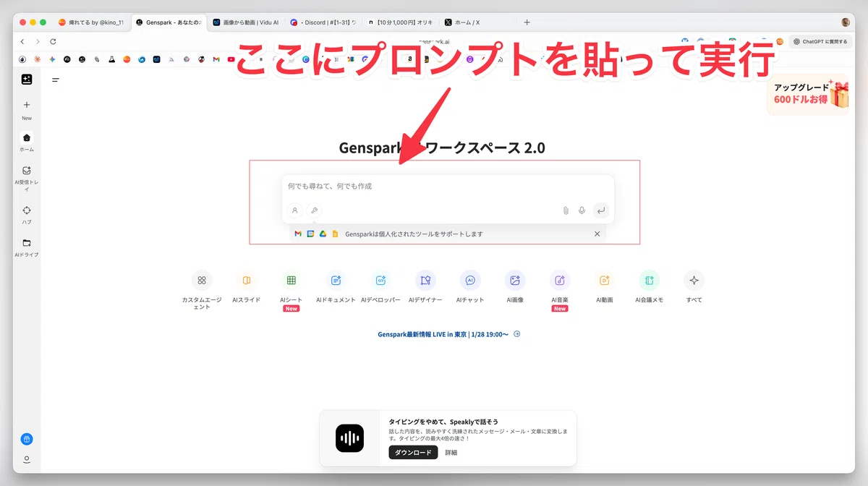Open the user profile icon at sidebar bottom
Viewport: 868px width, 486px height.
click(27, 459)
